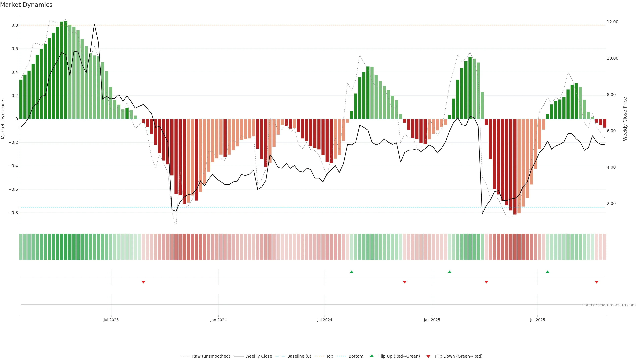Image resolution: width=644 pixels, height=362 pixels.
Task: Click the leftmost red Flip Down triangle marker
Action: click(143, 282)
